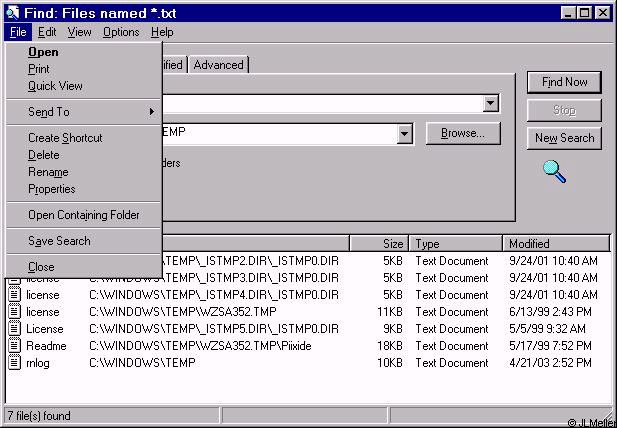Image resolution: width=617 pixels, height=428 pixels.
Task: Select the mlog file icon
Action: (14, 363)
